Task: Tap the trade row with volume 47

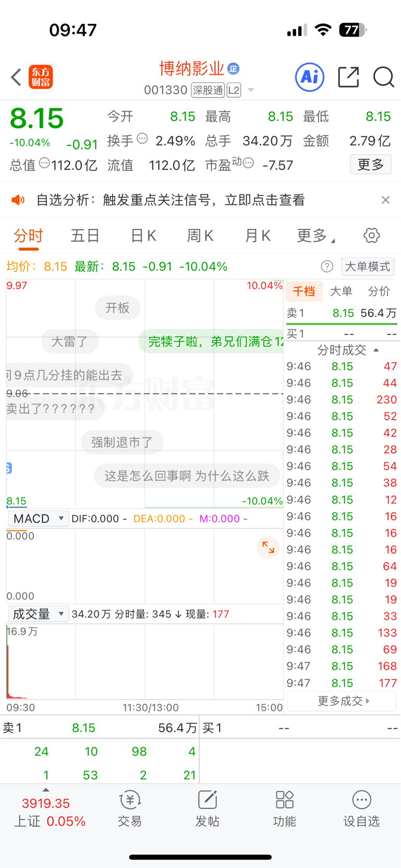Action: [342, 366]
